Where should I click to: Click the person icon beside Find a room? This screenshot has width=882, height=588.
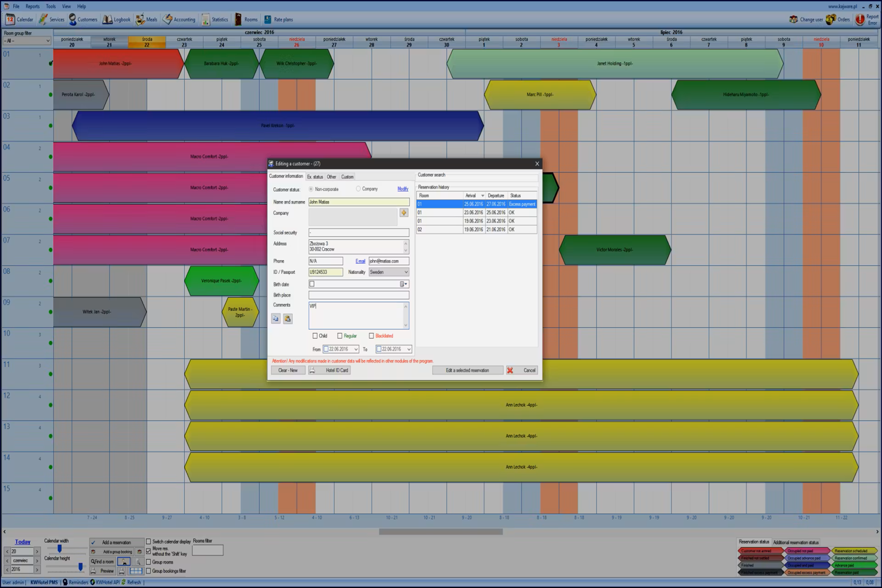(124, 561)
